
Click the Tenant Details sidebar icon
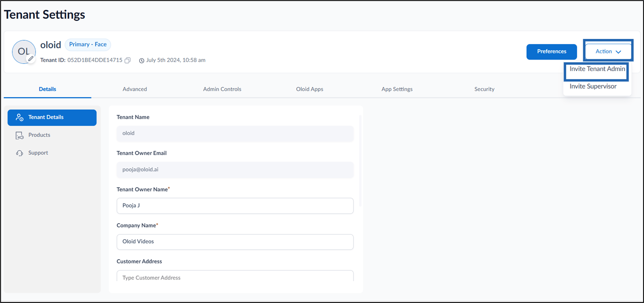19,117
